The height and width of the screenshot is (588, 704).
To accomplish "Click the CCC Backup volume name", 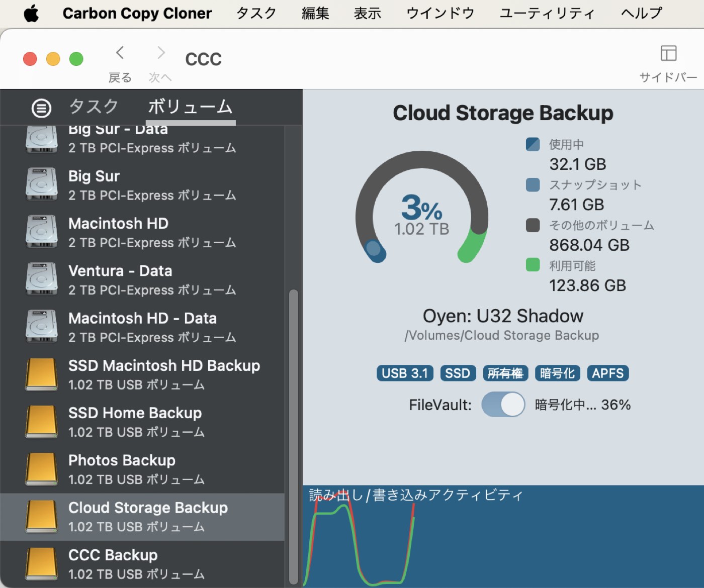I will (113, 555).
